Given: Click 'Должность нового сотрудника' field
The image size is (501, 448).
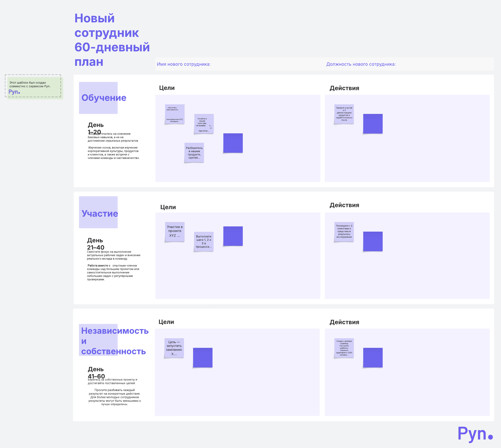Looking at the screenshot, I should click(x=361, y=64).
